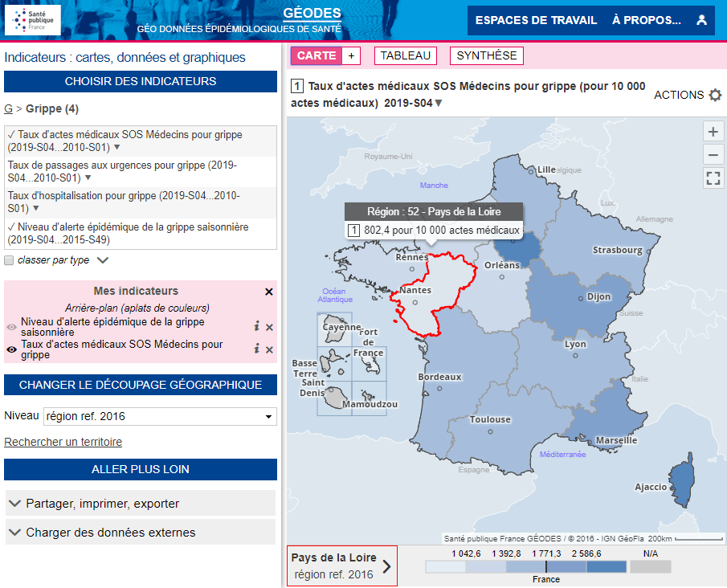Click the ALLER PLUS LOIN button

[x=141, y=469]
